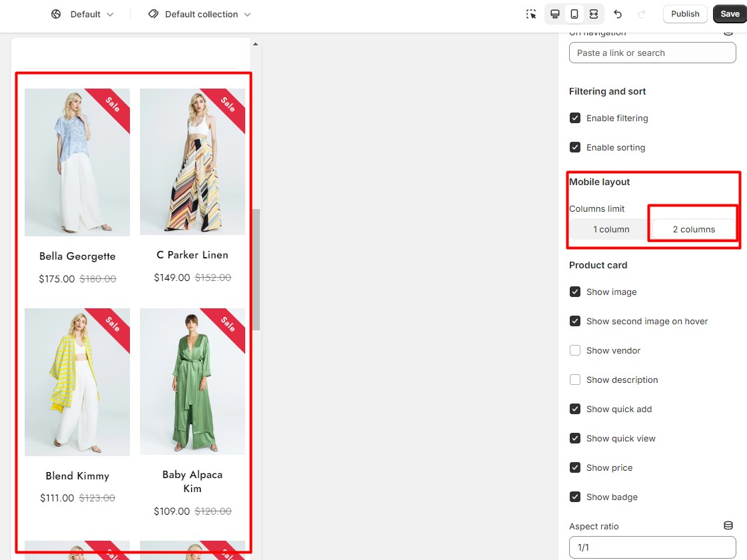Click the $109.00 sale price
This screenshot has width=747, height=560.
pyautogui.click(x=172, y=511)
